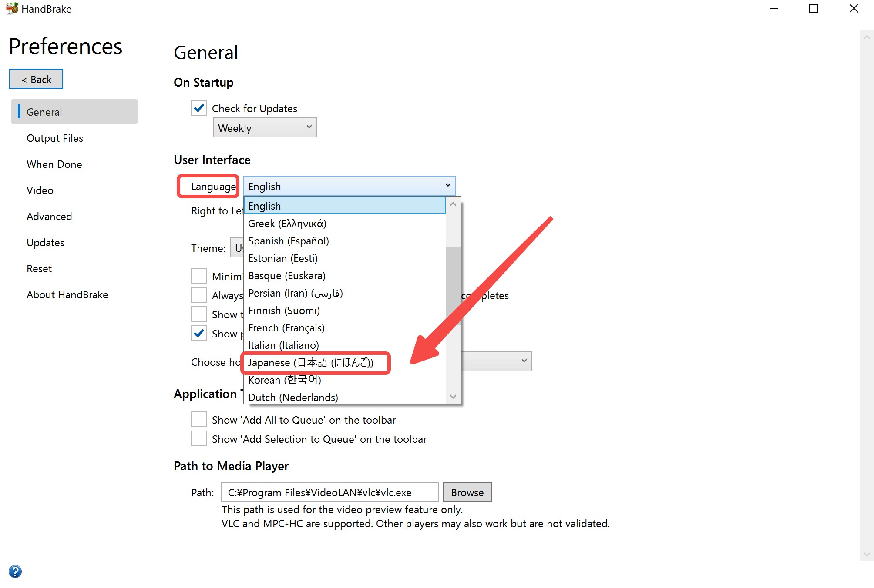Uncheck the checked Show p... checkbox
This screenshot has width=874, height=588.
pos(199,333)
